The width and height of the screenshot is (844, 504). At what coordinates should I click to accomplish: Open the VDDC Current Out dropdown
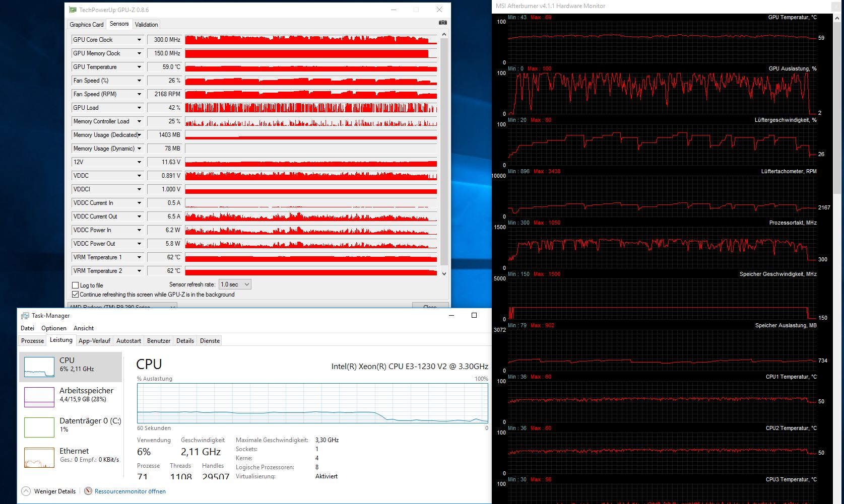pos(139,217)
